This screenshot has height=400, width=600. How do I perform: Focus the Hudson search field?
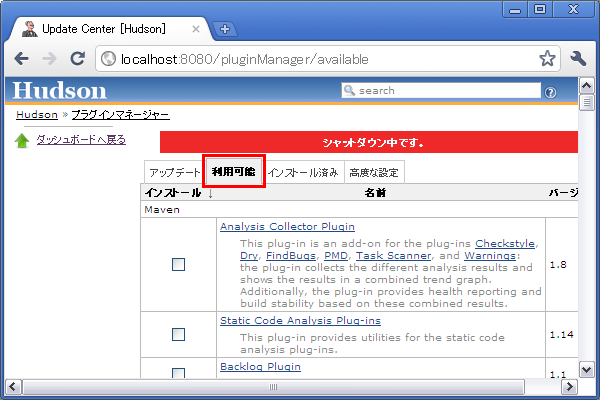click(441, 90)
